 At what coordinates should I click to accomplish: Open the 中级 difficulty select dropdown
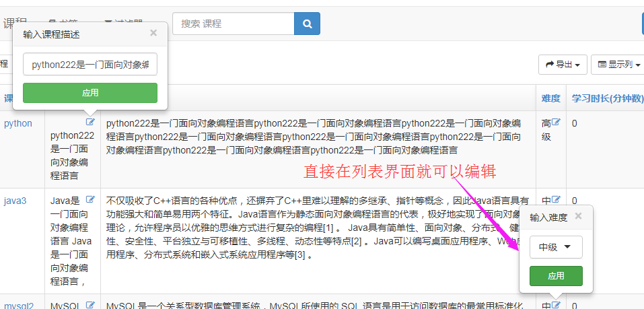(x=556, y=247)
